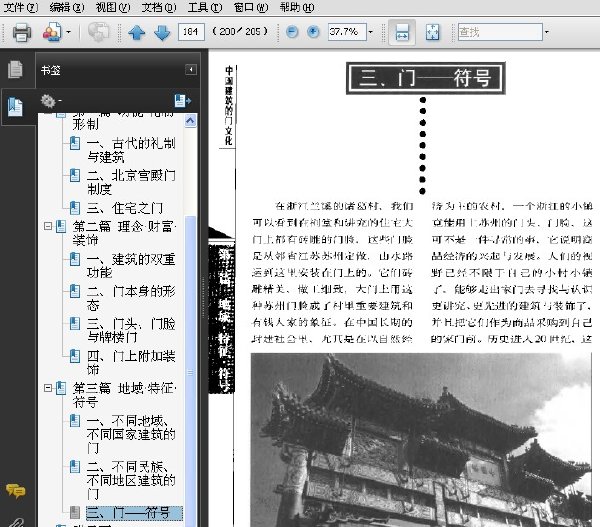This screenshot has height=527, width=600.
Task: Click the zoom percentage field 37.7%
Action: point(347,32)
